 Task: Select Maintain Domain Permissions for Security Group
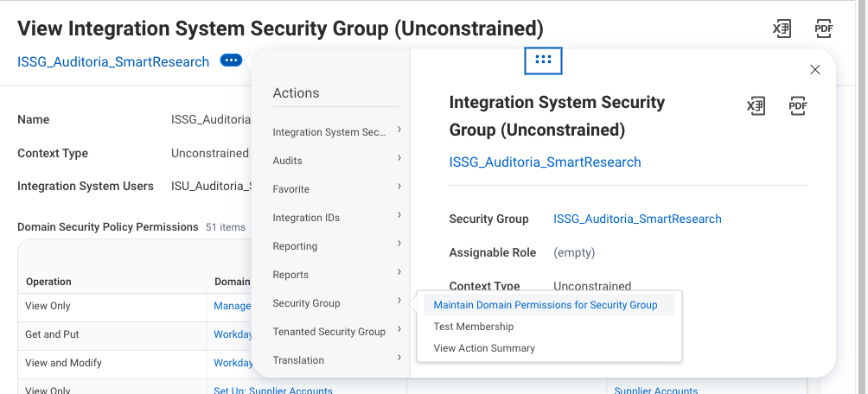(x=549, y=305)
